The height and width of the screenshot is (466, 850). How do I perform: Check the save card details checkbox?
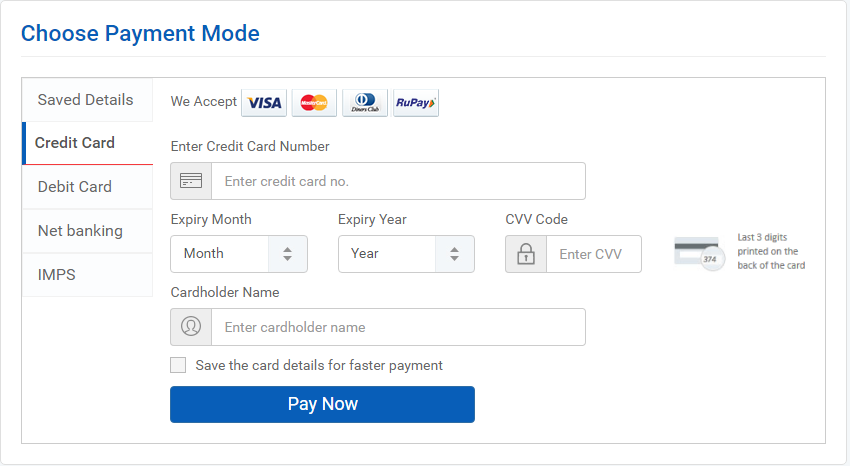click(x=178, y=365)
